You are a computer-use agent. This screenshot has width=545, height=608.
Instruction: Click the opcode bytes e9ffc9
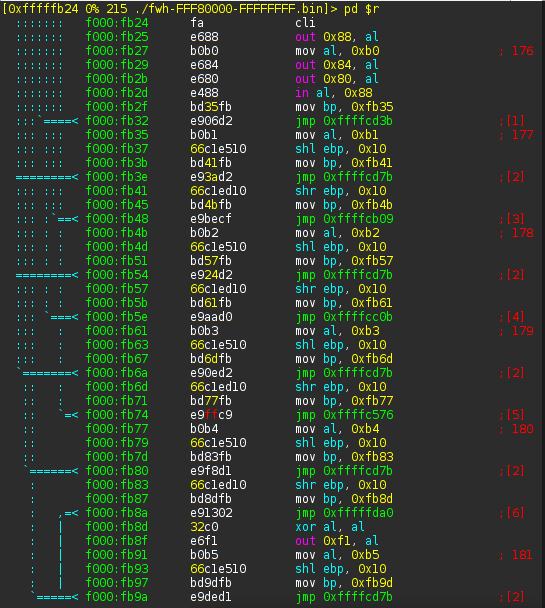tap(211, 415)
